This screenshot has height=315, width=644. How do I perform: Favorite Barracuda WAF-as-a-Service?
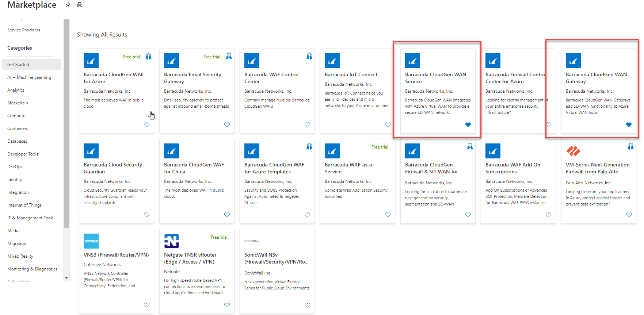click(388, 215)
